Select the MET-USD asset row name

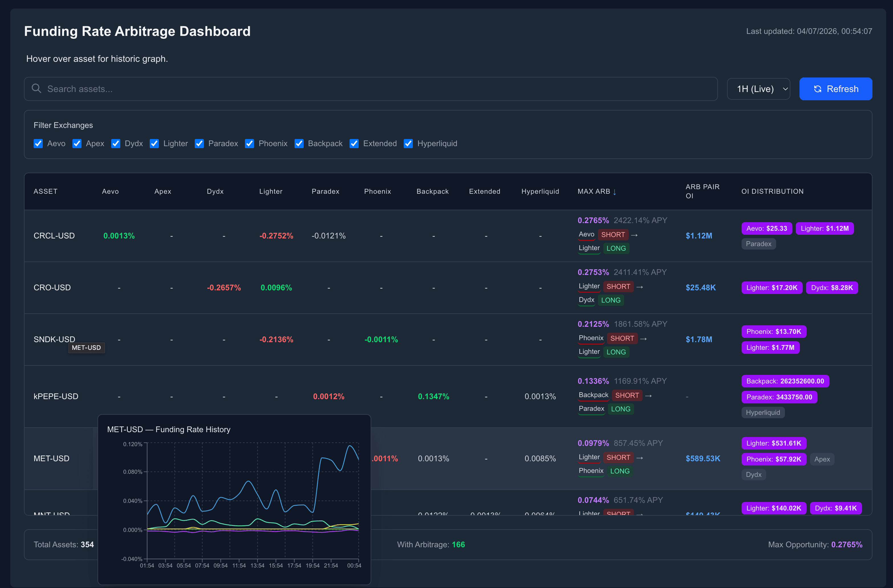[51, 458]
